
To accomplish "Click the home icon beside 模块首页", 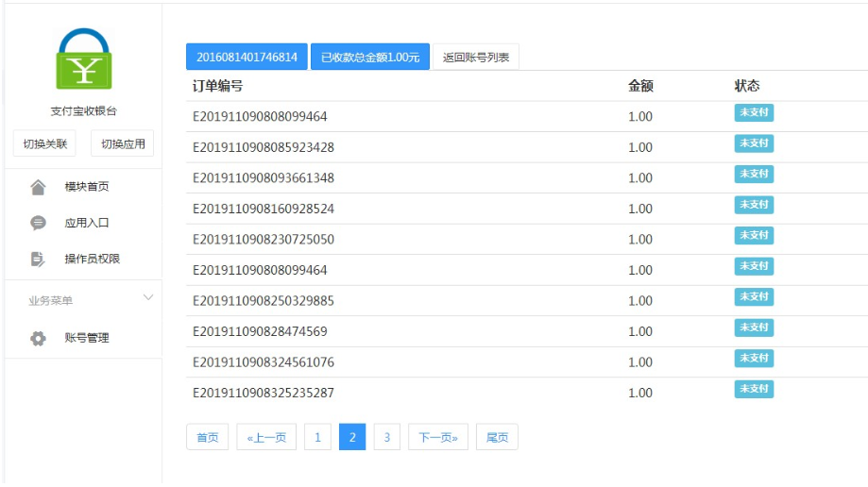I will point(38,187).
